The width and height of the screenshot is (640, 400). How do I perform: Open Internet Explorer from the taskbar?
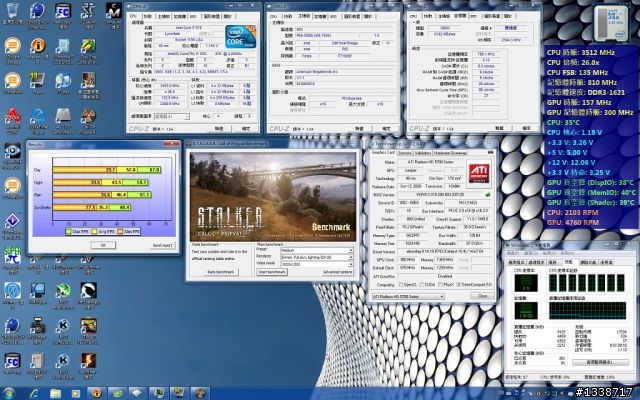click(34, 393)
